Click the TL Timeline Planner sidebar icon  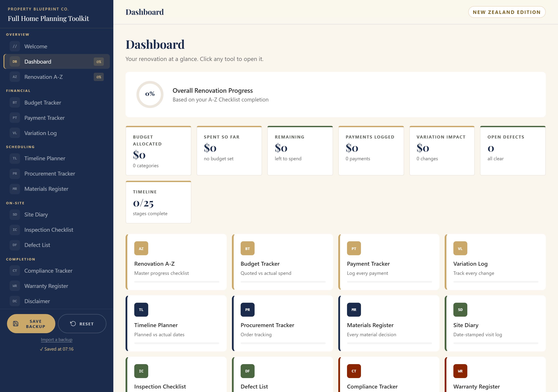pyautogui.click(x=15, y=158)
